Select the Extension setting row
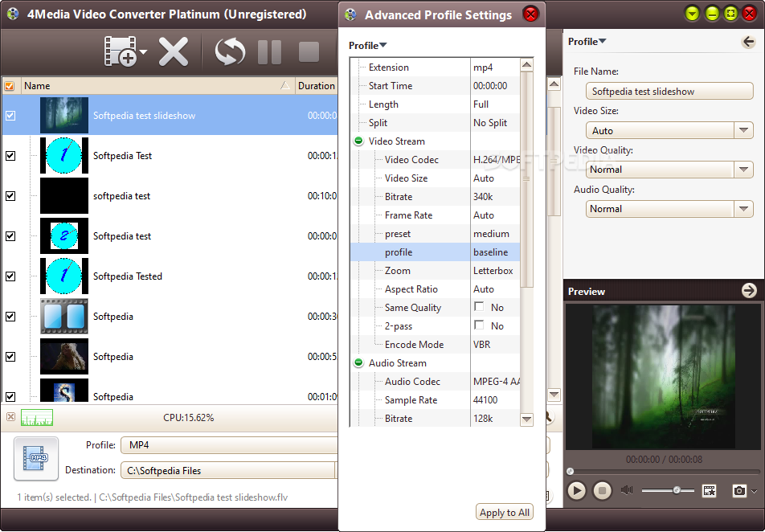This screenshot has height=532, width=765. [x=436, y=68]
